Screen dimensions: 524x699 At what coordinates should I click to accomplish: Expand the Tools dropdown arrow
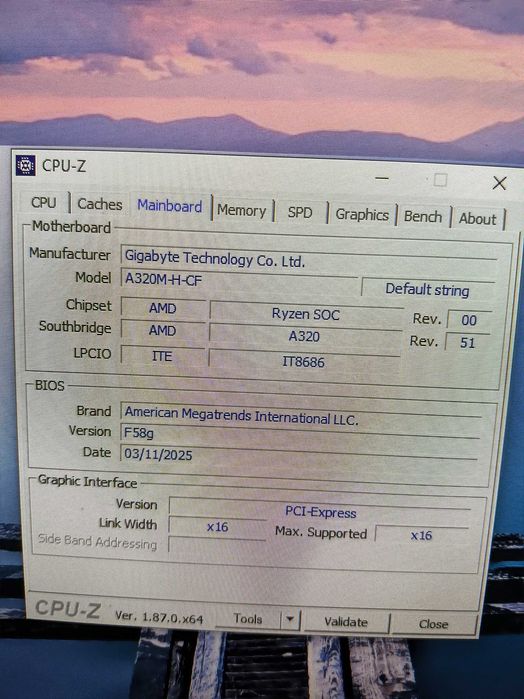click(290, 620)
